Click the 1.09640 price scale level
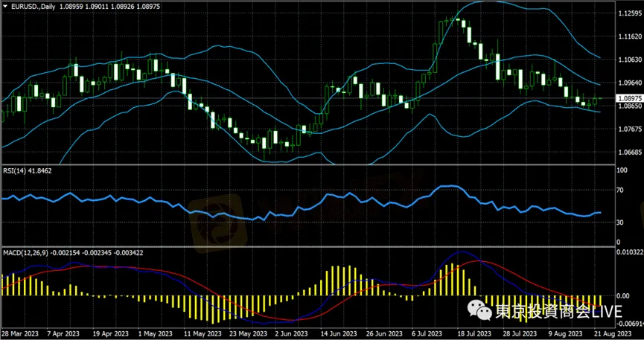 click(629, 83)
